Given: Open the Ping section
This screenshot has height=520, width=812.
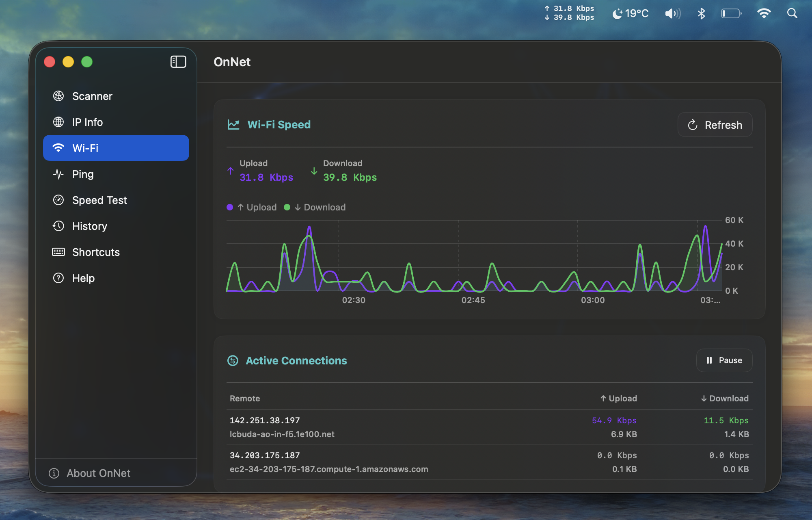Looking at the screenshot, I should click(116, 174).
